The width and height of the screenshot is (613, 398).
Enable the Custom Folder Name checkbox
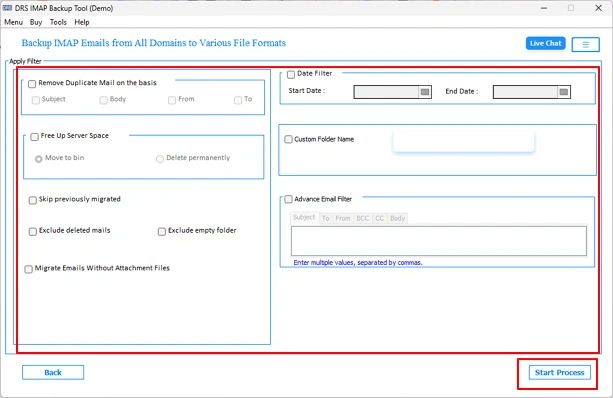tap(289, 139)
